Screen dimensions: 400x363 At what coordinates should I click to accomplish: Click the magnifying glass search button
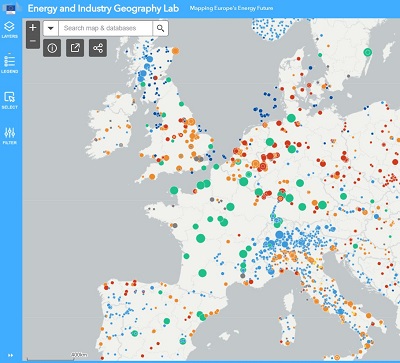160,28
